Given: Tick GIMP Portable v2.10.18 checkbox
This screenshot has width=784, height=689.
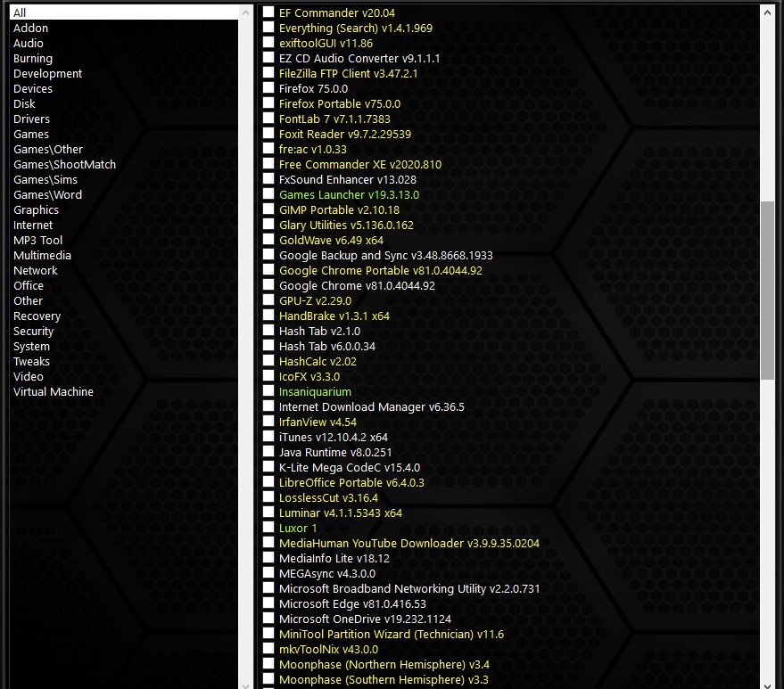Looking at the screenshot, I should (x=268, y=209).
